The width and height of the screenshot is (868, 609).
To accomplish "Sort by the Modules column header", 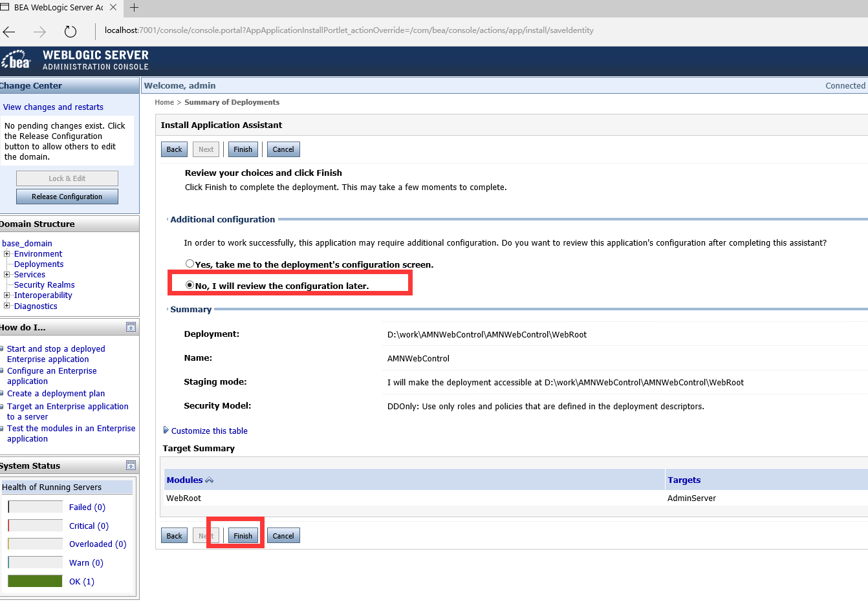I will tap(185, 480).
